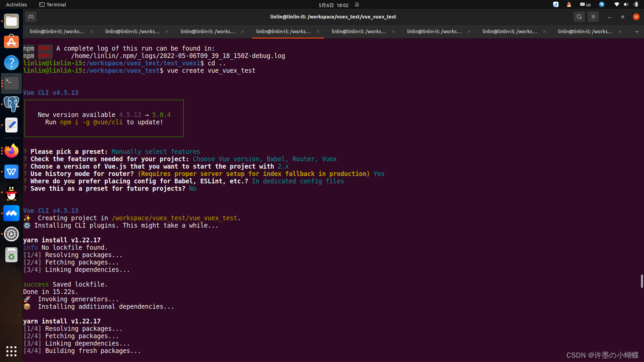Launch PostgreSQL from the dock
644x362 pixels.
(x=11, y=104)
